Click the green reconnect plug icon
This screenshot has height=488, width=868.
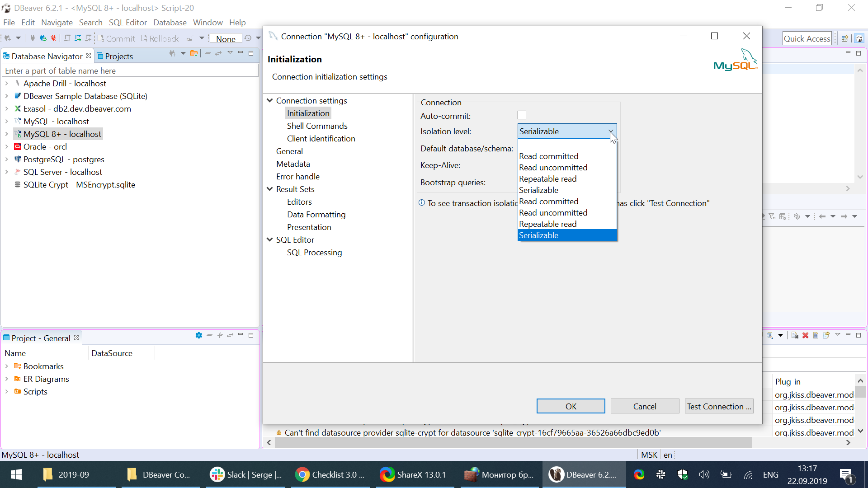tap(43, 38)
